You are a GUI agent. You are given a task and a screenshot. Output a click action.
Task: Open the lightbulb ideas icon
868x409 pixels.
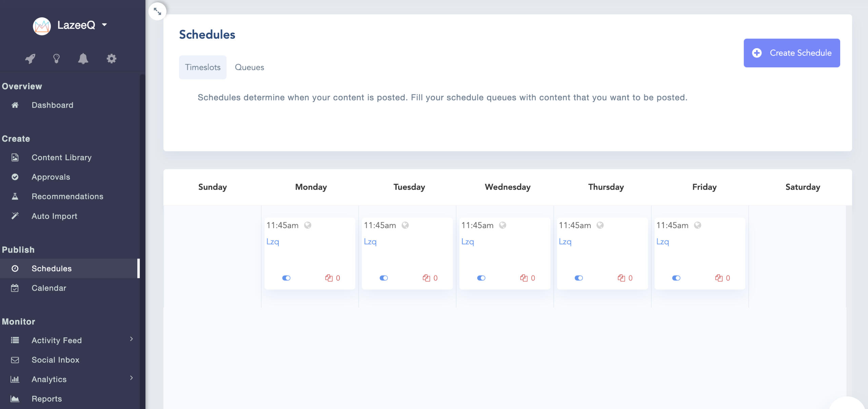(x=57, y=59)
